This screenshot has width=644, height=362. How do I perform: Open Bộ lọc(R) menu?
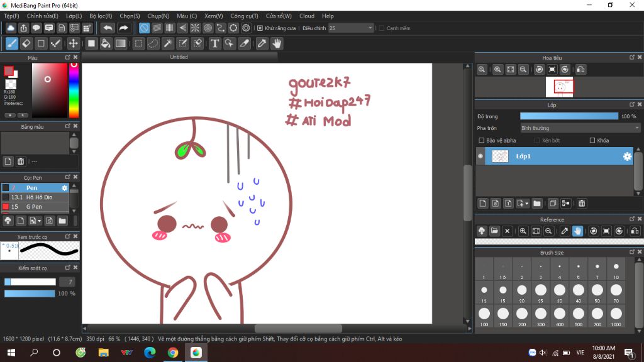tap(101, 16)
